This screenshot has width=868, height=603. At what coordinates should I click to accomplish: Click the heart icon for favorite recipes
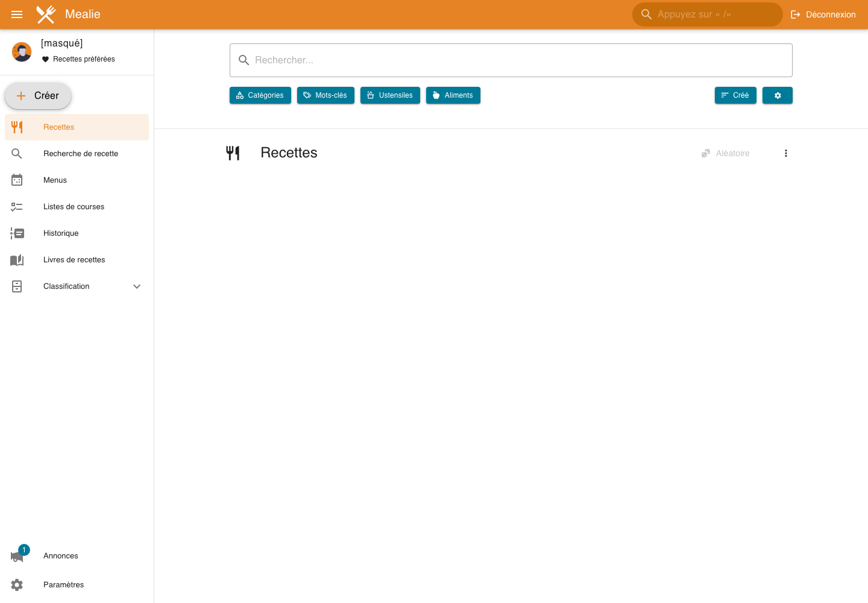coord(45,59)
